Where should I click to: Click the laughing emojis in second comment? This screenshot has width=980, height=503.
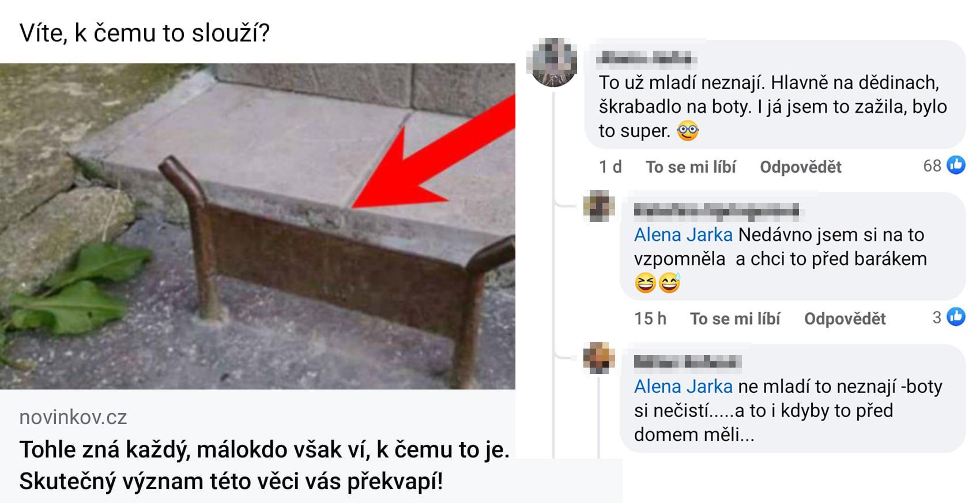tap(657, 283)
